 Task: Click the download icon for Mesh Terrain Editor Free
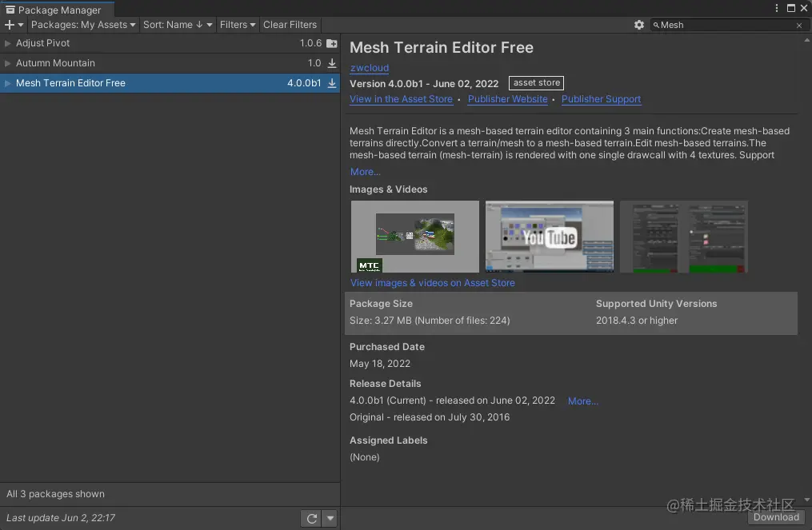coord(332,83)
